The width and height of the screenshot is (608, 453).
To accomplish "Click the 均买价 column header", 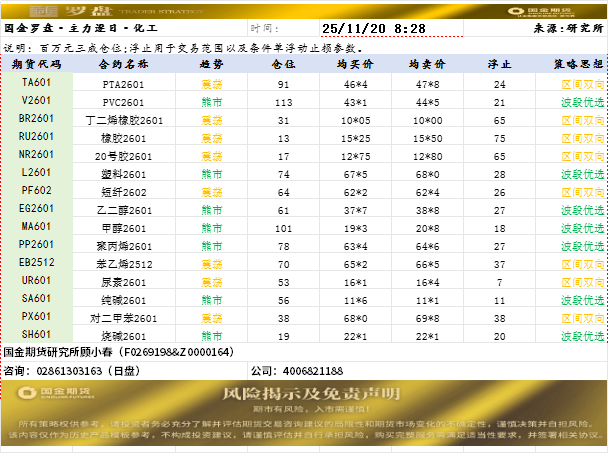I will 355,64.
